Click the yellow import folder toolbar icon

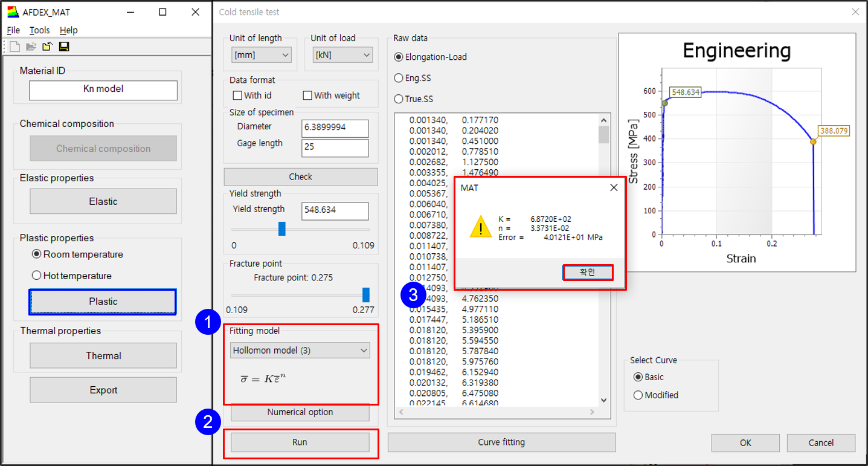pyautogui.click(x=47, y=47)
